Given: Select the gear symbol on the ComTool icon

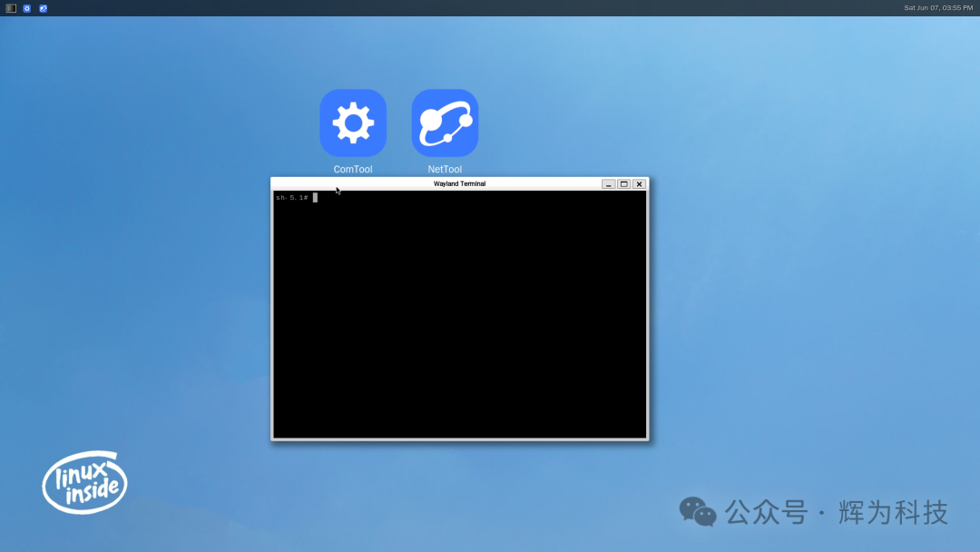Looking at the screenshot, I should pyautogui.click(x=353, y=123).
